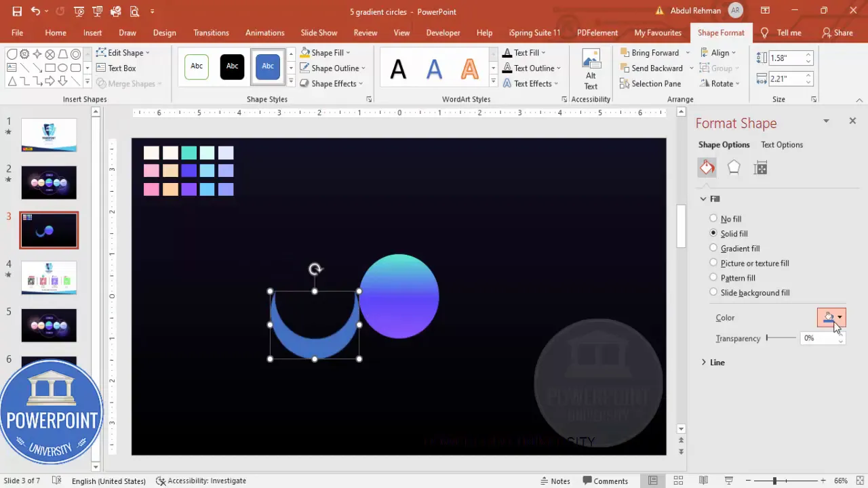
Task: Undo the last action
Action: click(35, 12)
